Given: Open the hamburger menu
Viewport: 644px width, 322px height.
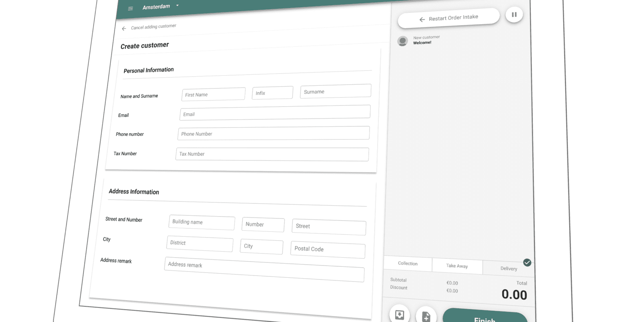Looking at the screenshot, I should click(130, 8).
